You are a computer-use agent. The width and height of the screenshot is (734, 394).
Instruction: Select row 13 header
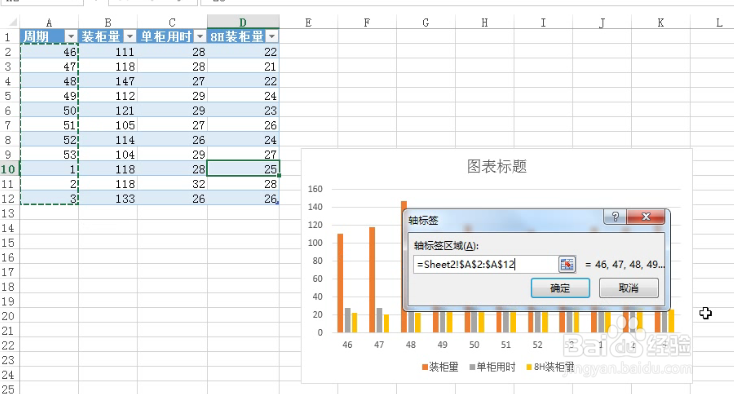pos(9,213)
